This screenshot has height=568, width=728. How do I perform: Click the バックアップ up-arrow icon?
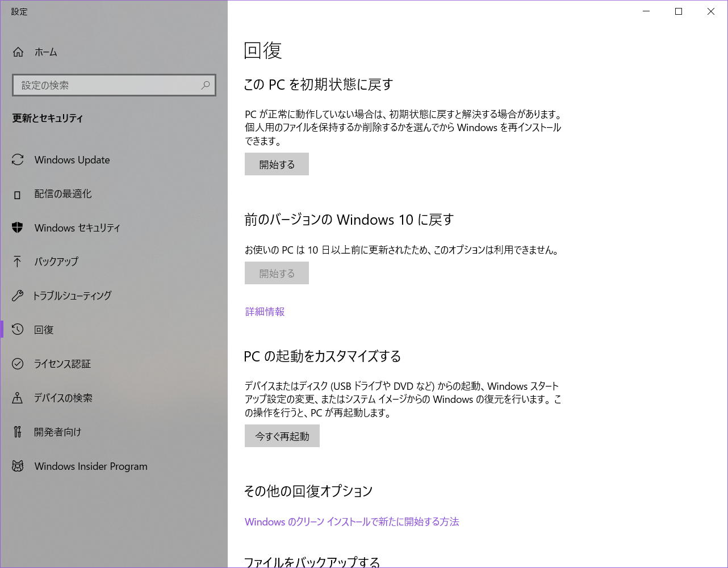(18, 262)
